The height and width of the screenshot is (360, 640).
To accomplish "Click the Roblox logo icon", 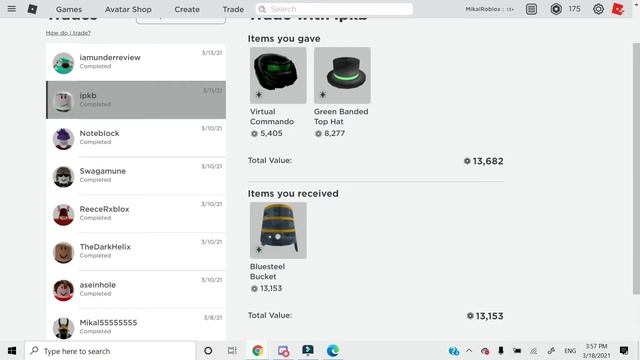I will [32, 9].
